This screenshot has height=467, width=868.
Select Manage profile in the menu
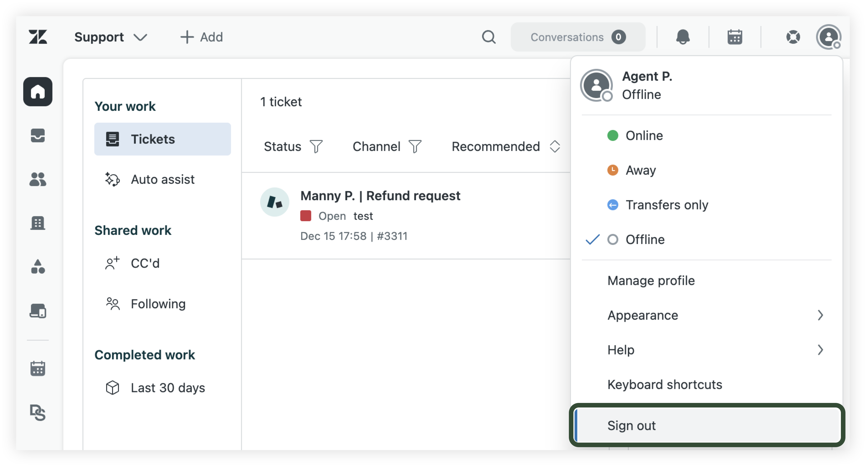click(x=651, y=280)
